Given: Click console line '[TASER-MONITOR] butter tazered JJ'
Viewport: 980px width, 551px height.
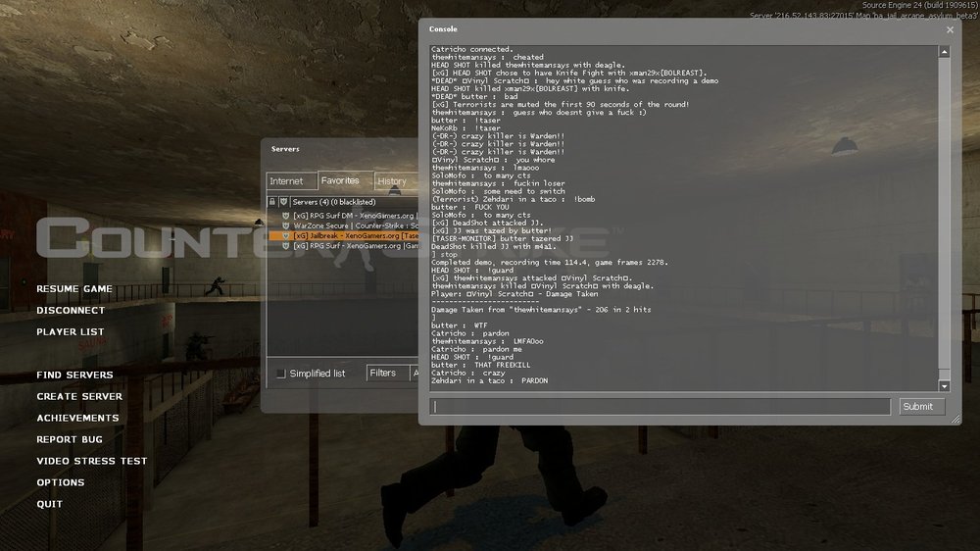Looking at the screenshot, I should tap(502, 238).
